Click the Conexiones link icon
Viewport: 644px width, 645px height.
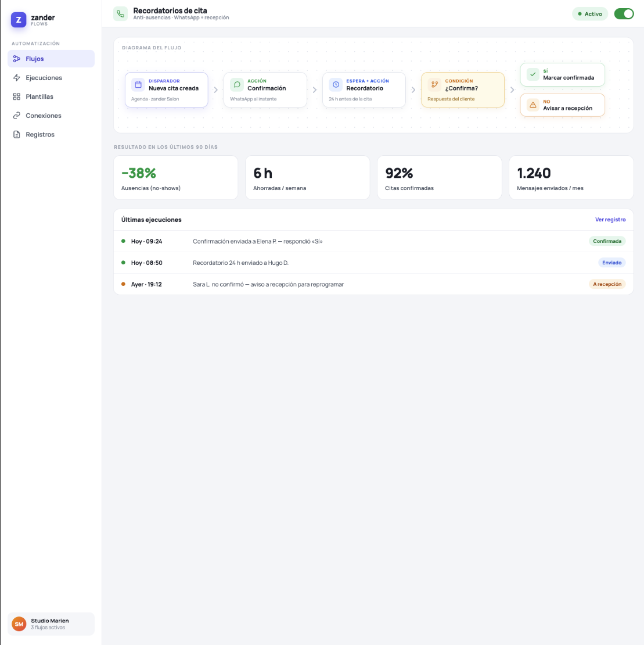[x=16, y=116]
